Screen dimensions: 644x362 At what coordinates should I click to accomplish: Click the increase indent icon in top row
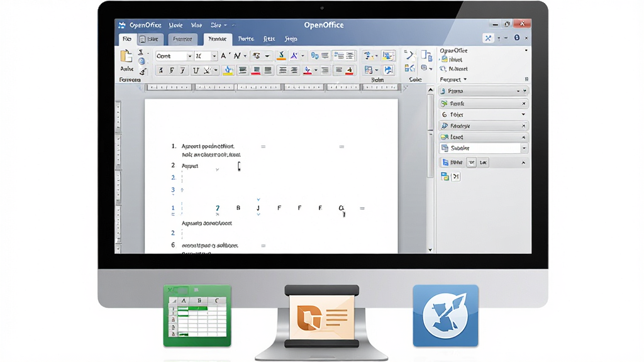(350, 55)
